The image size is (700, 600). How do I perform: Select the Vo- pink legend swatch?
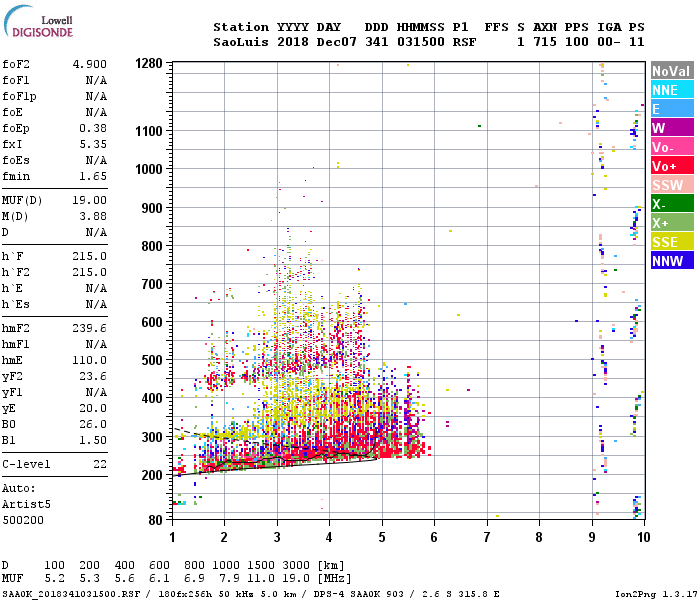point(672,147)
